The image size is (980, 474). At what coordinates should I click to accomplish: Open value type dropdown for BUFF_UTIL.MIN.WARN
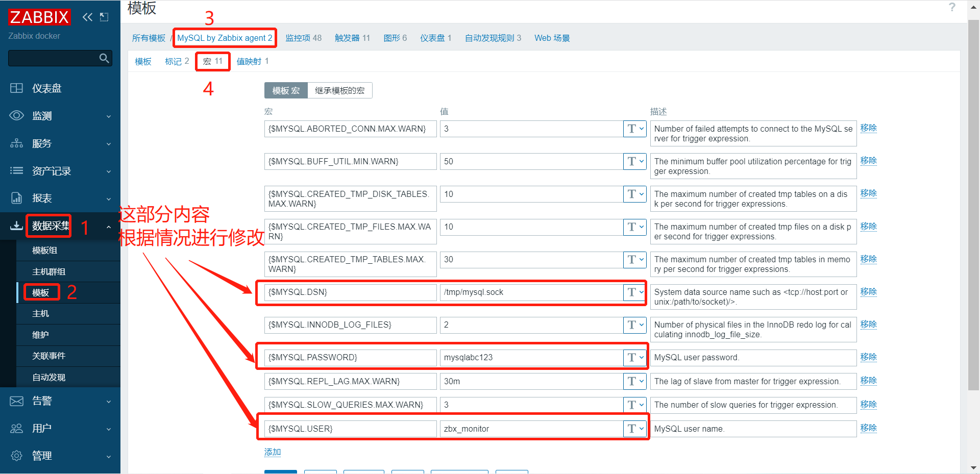[x=634, y=162]
